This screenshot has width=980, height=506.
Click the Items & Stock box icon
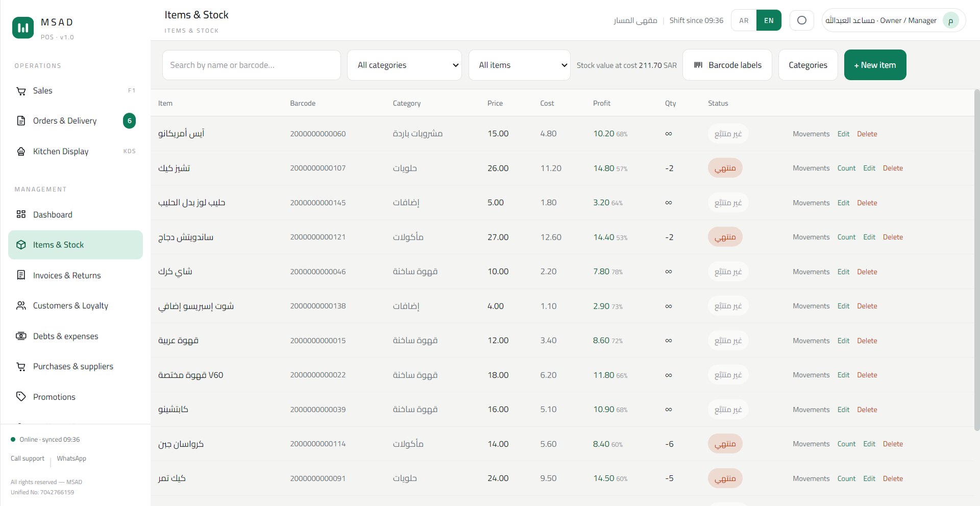tap(21, 245)
